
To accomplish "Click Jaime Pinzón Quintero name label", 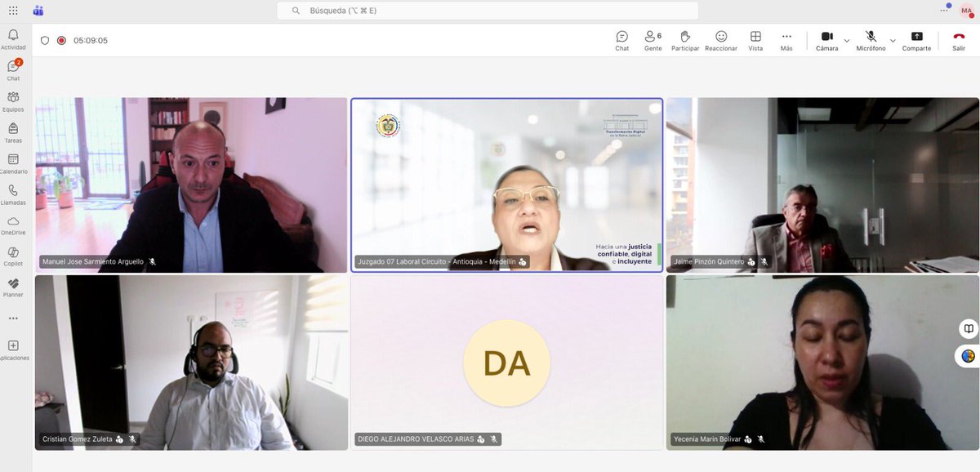I will click(x=709, y=262).
